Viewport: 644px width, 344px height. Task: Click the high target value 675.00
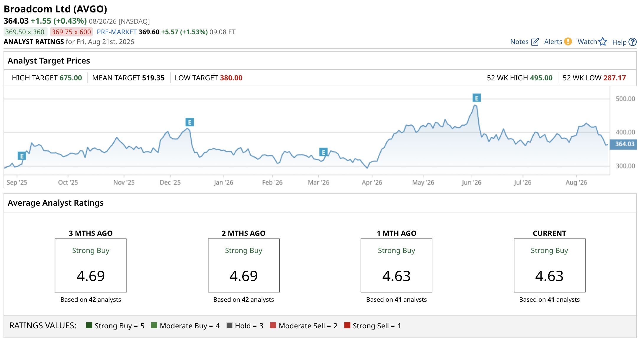click(71, 78)
